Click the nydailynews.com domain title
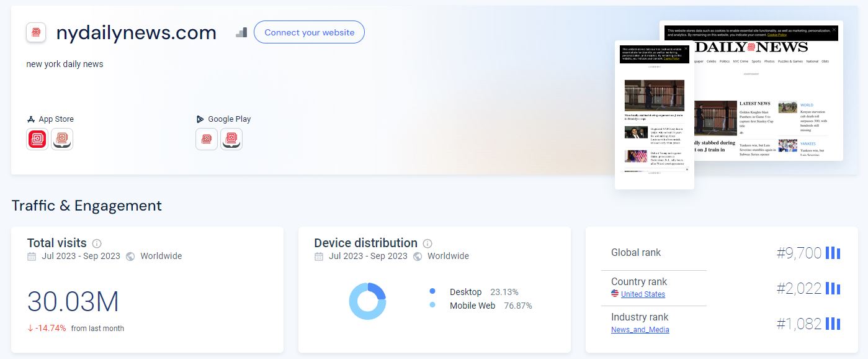The width and height of the screenshot is (868, 359). 136,32
